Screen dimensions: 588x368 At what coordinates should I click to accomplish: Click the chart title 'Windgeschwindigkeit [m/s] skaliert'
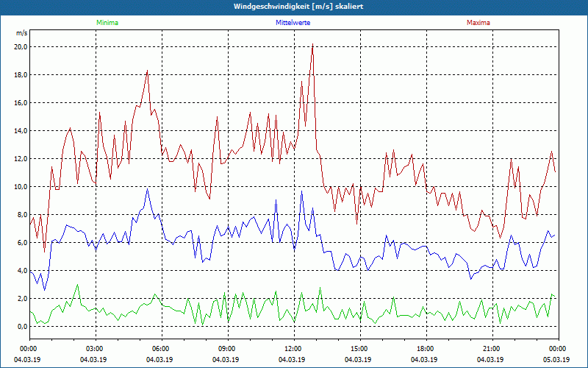[298, 7]
